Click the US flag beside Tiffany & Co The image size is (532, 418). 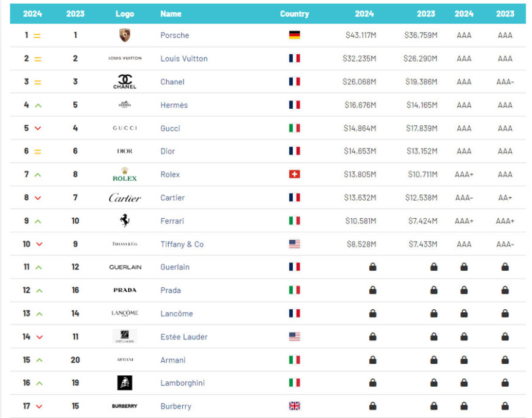tap(294, 244)
